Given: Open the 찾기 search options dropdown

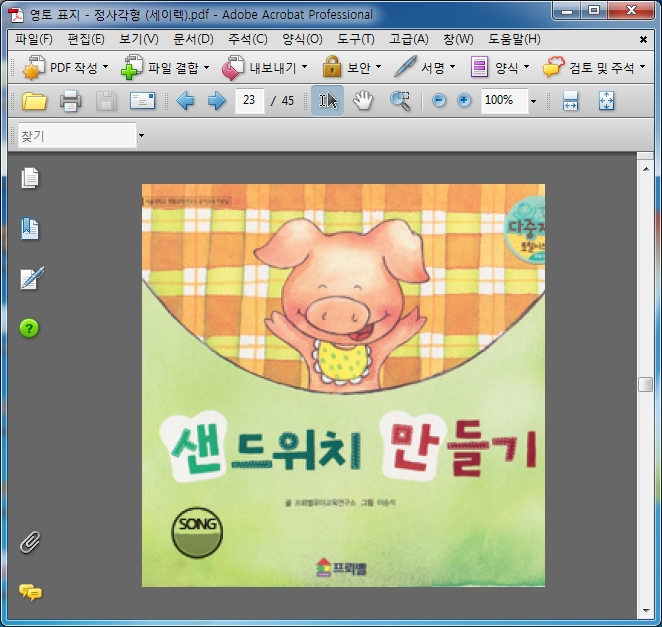Looking at the screenshot, I should (141, 136).
